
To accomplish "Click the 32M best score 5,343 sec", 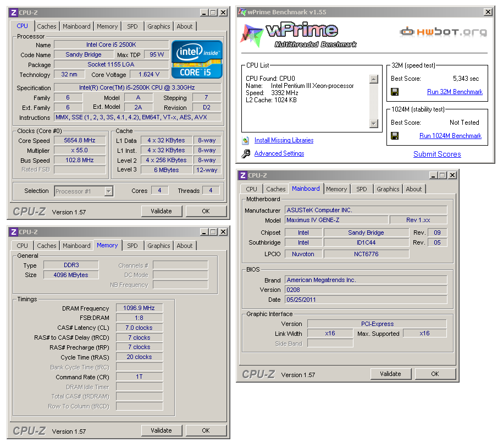I will pos(466,79).
